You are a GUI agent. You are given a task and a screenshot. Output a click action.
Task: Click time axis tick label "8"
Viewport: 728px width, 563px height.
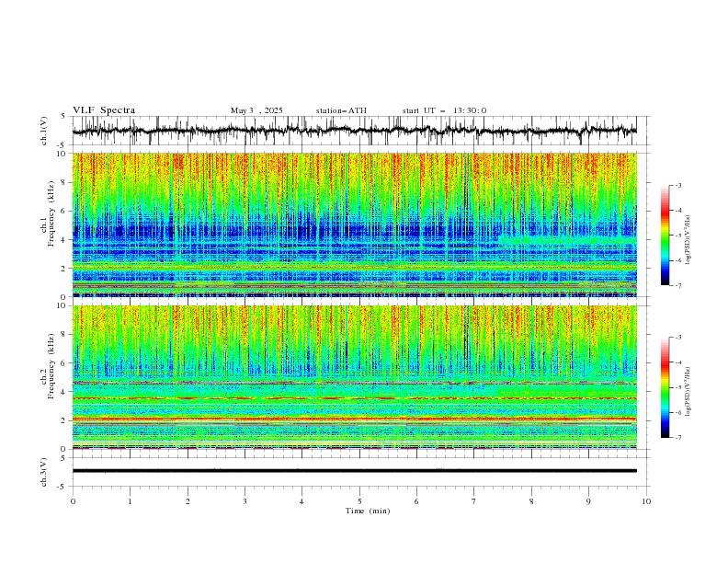point(531,501)
